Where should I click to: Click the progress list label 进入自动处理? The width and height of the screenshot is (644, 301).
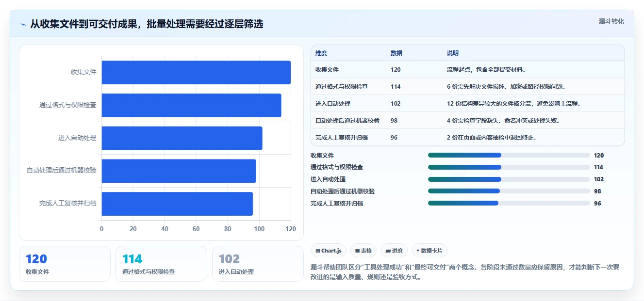click(x=328, y=179)
